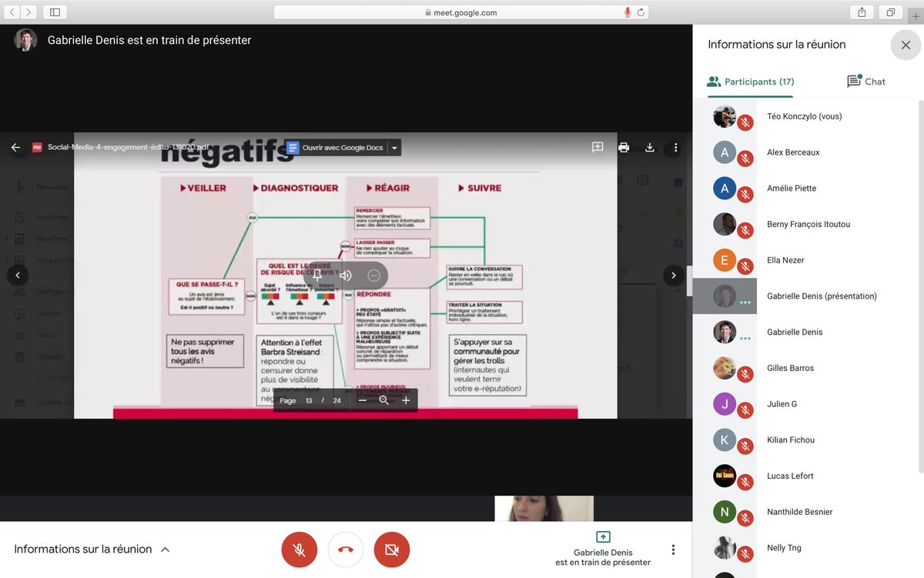The height and width of the screenshot is (578, 924).
Task: Hang up the call with the red phone icon
Action: click(x=345, y=550)
